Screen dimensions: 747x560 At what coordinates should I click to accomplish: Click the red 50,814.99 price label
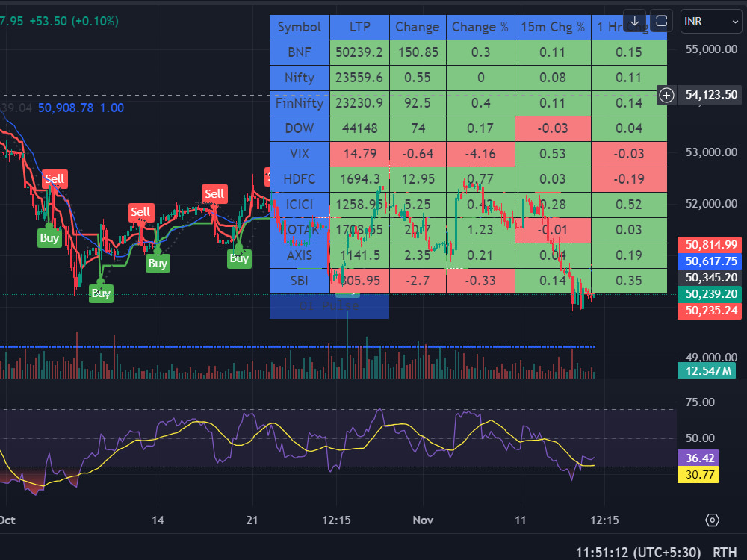(x=710, y=245)
